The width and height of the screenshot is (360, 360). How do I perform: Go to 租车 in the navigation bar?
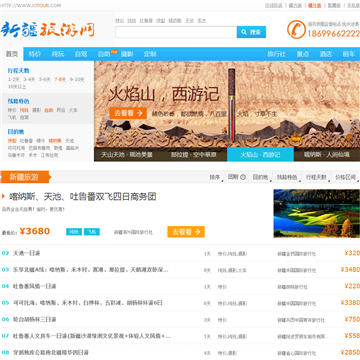click(349, 54)
